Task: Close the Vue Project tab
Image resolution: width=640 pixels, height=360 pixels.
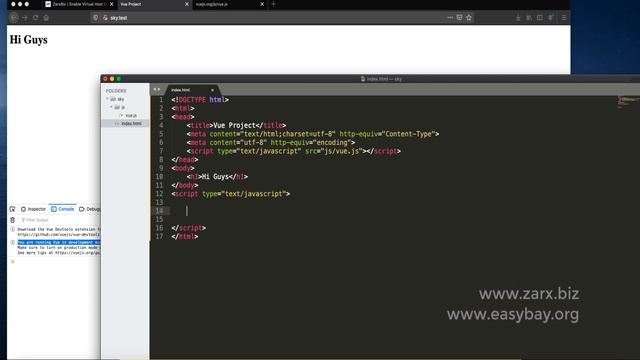Action: (187, 4)
